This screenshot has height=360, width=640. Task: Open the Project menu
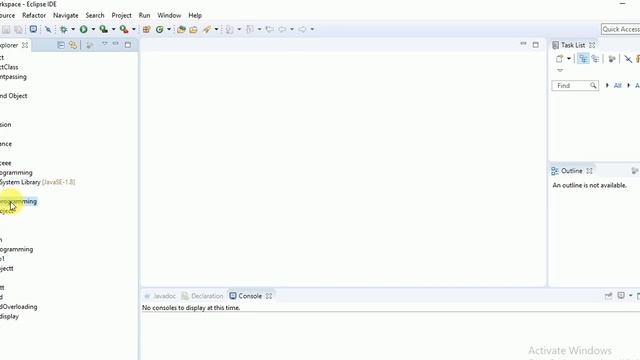point(122,16)
